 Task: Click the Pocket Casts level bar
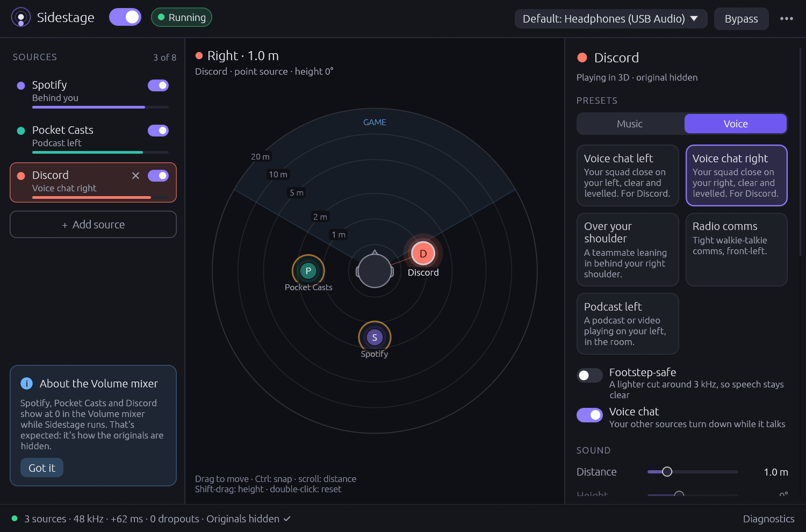point(100,153)
